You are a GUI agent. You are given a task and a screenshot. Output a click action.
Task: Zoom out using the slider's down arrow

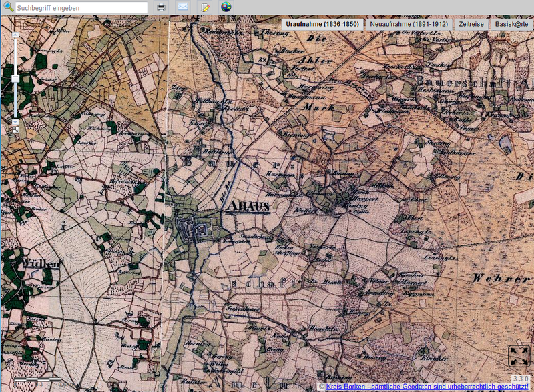point(15,122)
